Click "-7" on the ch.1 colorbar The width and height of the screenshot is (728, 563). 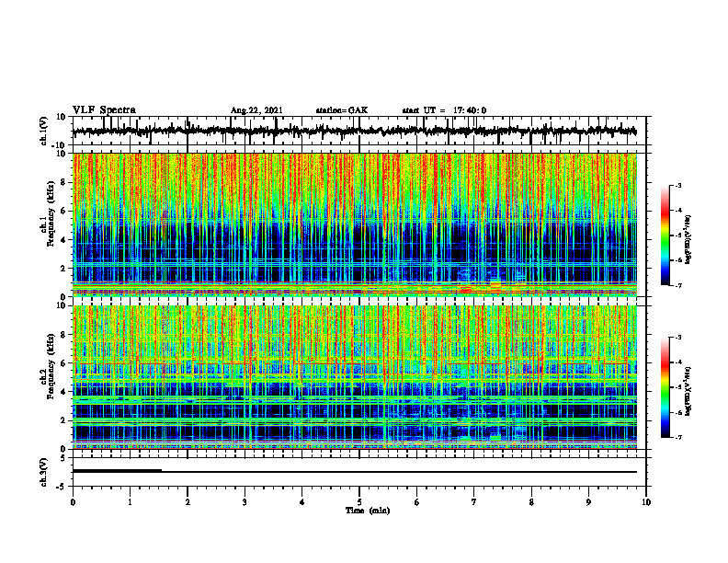677,285
